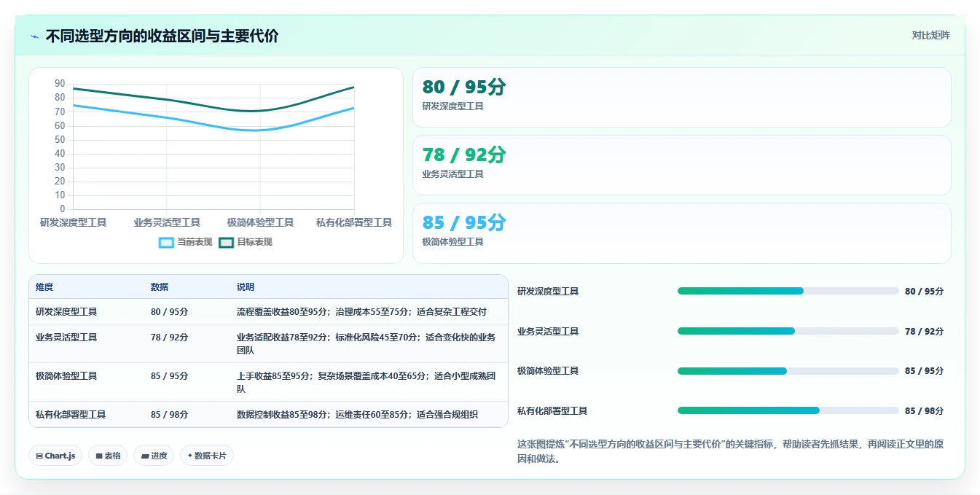Click the summary paragraph starting 这张图提炼
The width and height of the screenshot is (980, 495).
(730, 451)
